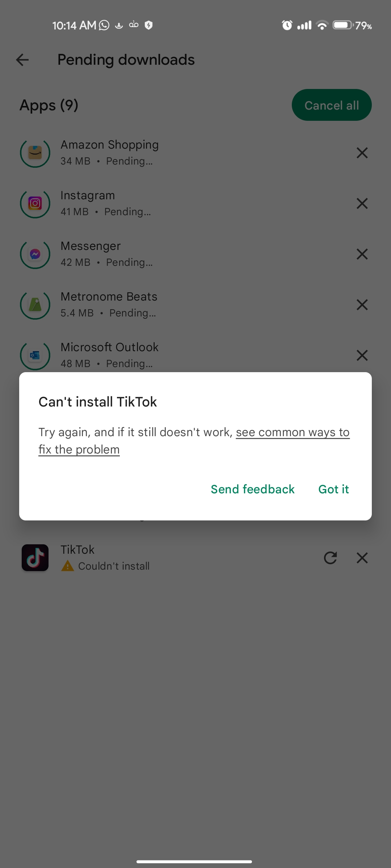
Task: Cancel the Amazon Shopping download
Action: 362,153
